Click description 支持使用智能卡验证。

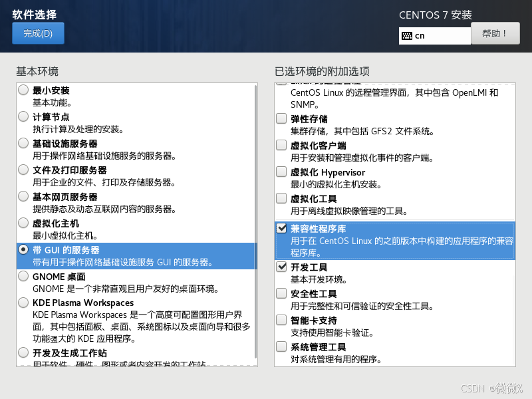pos(332,333)
